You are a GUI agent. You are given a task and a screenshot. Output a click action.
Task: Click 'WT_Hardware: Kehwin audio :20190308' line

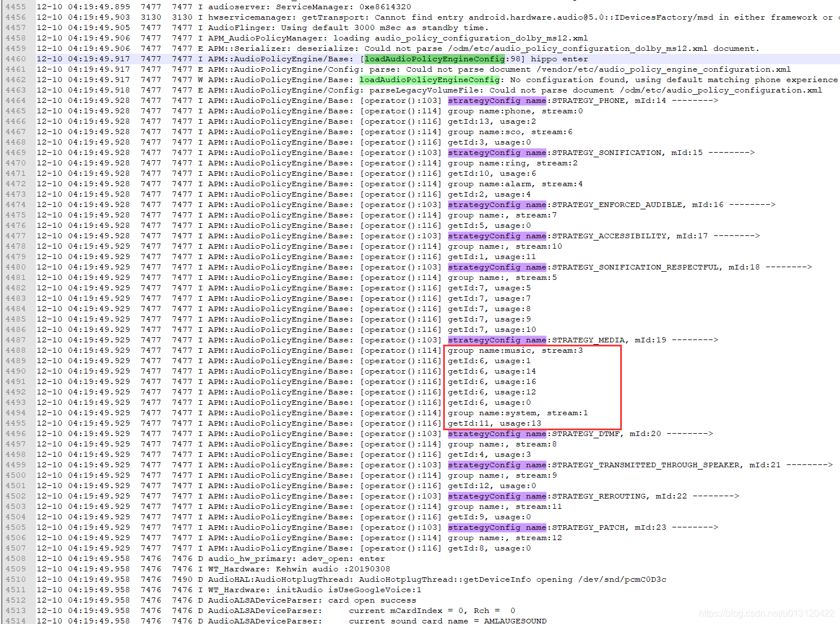tap(299, 569)
